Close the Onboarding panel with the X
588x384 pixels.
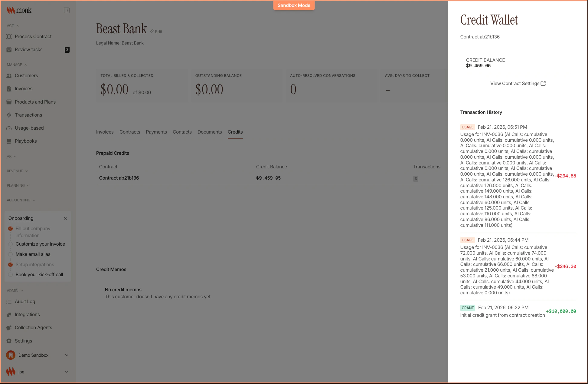(65, 218)
